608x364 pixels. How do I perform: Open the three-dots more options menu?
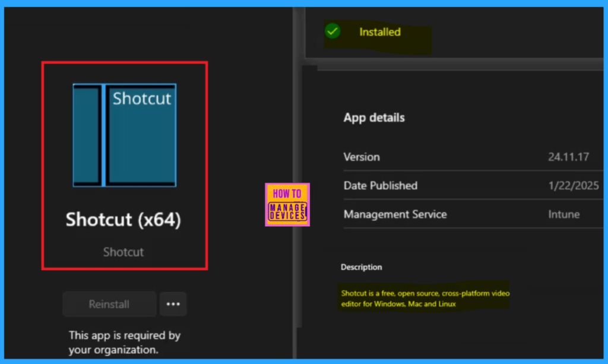point(173,304)
